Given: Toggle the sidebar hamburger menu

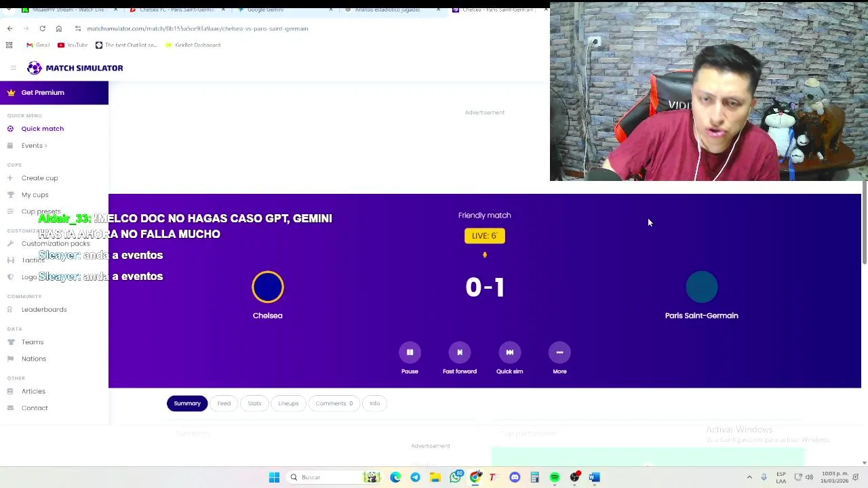Looking at the screenshot, I should coord(13,68).
